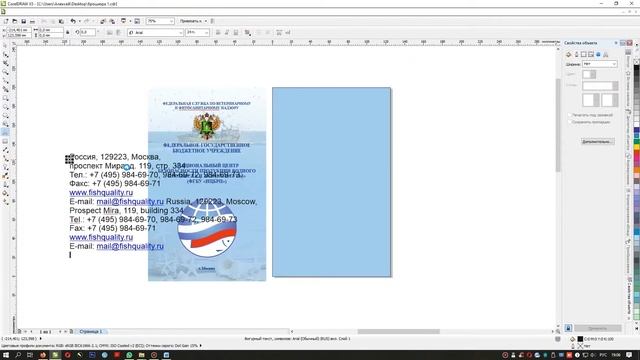640x360 pixels.
Task: Select the Table tool in the toolbox
Action: (x=5, y=141)
